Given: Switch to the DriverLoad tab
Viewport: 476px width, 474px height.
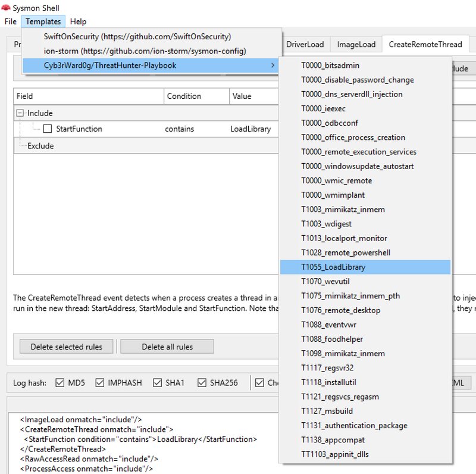Looking at the screenshot, I should (304, 44).
